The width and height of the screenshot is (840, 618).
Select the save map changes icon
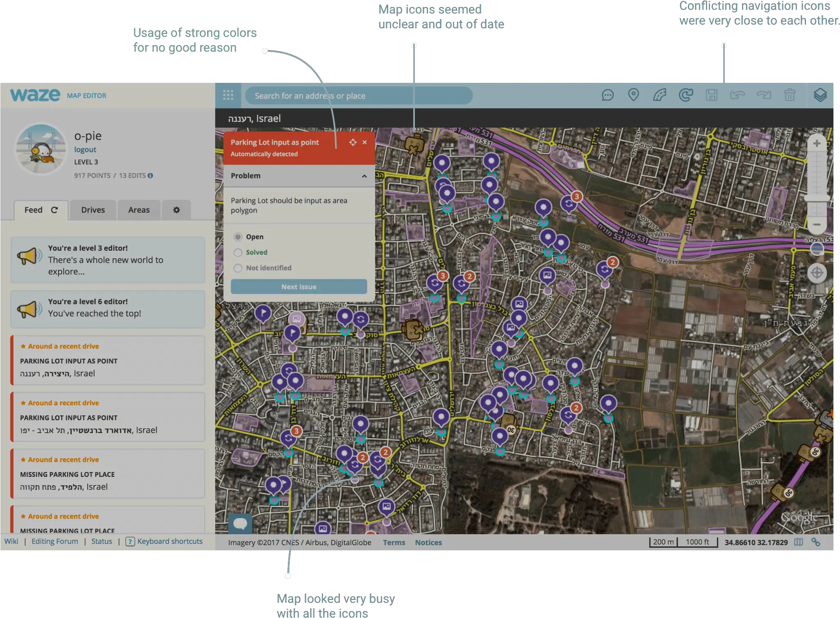(x=711, y=95)
